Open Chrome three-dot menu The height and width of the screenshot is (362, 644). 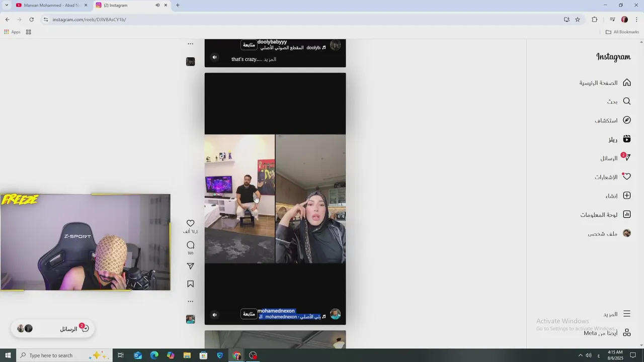point(636,20)
